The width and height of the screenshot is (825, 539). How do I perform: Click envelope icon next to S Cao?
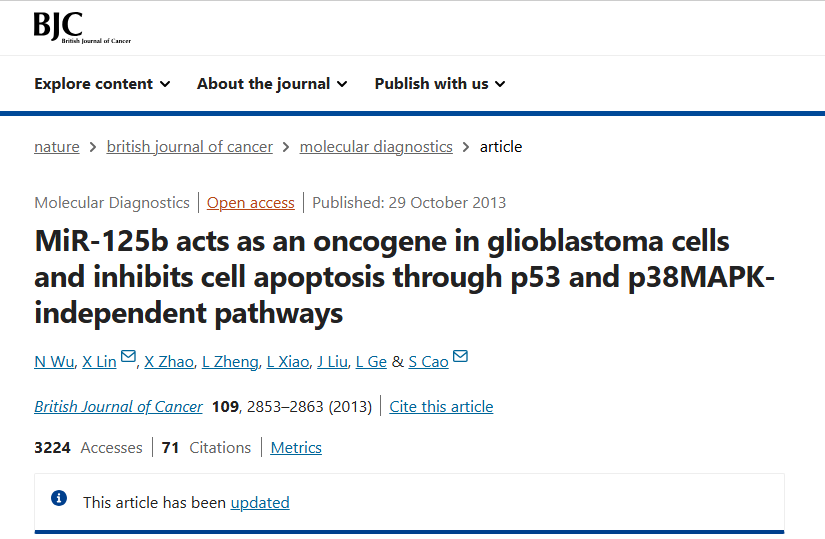(460, 356)
